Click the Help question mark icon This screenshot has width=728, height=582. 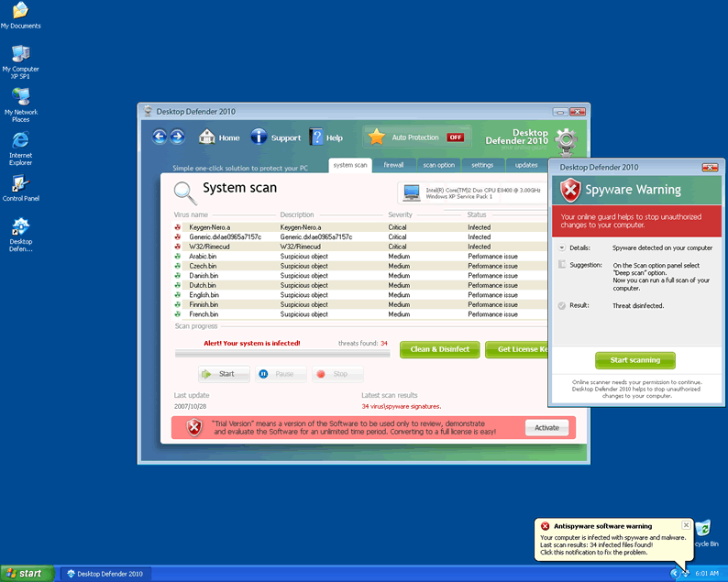point(317,137)
